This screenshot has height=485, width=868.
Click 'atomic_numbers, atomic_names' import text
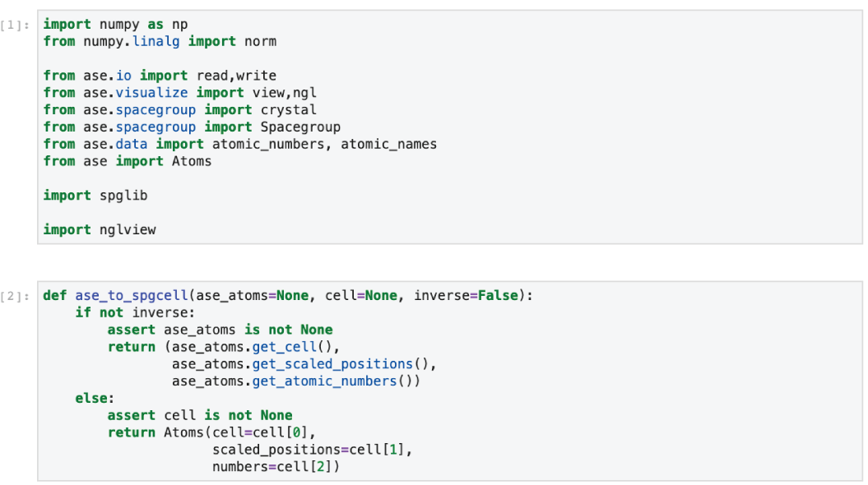[x=324, y=145]
